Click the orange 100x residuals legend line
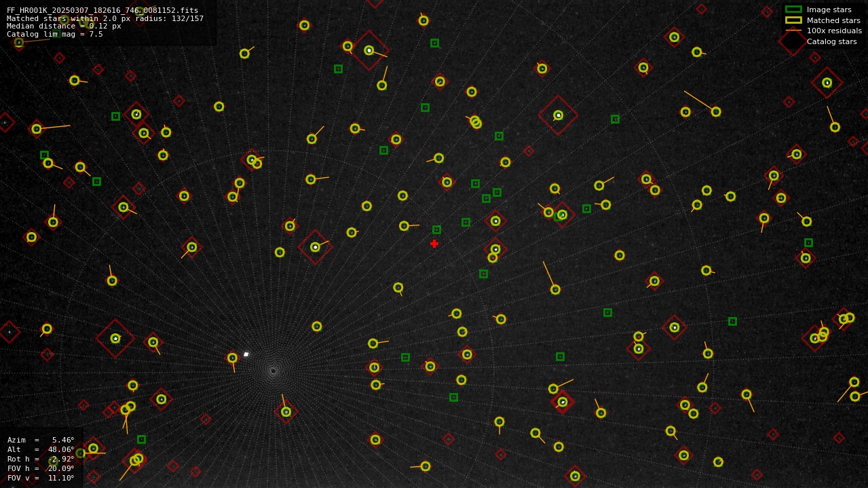 click(x=793, y=31)
